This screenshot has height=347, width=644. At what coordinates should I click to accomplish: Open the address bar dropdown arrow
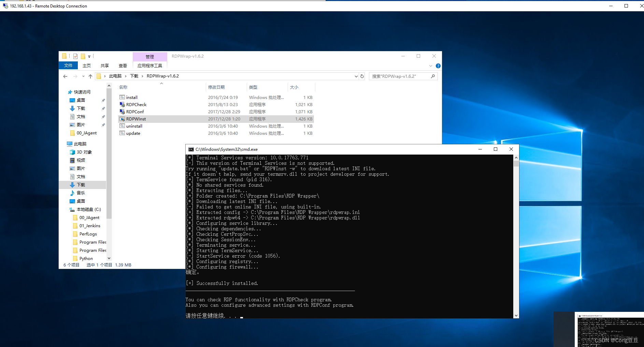click(356, 76)
